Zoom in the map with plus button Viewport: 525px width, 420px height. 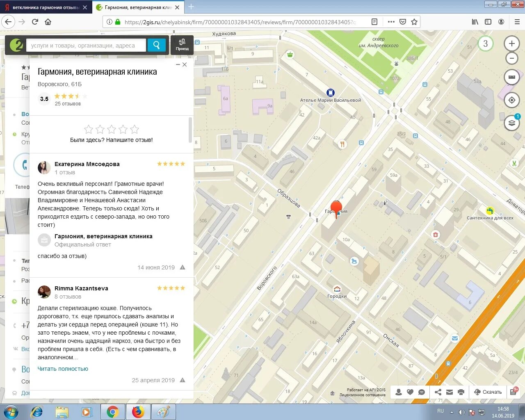[511, 43]
